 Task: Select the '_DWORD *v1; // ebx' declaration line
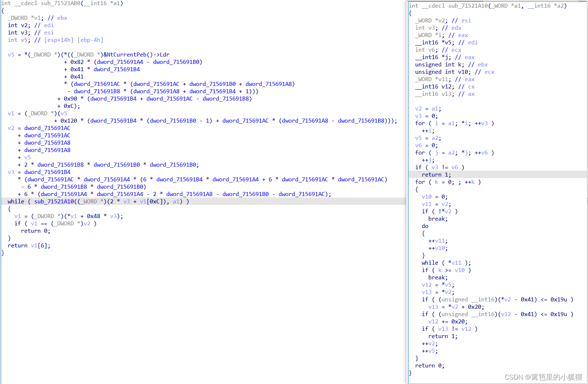[37, 18]
